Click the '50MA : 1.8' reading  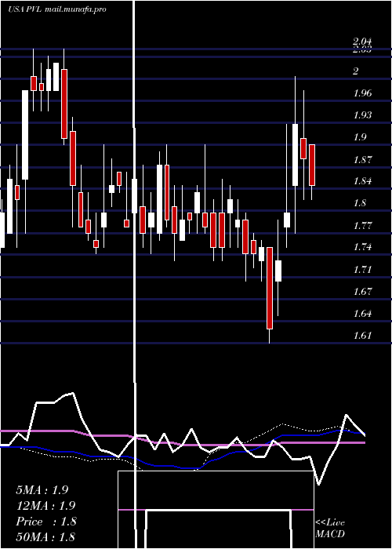pos(45,536)
